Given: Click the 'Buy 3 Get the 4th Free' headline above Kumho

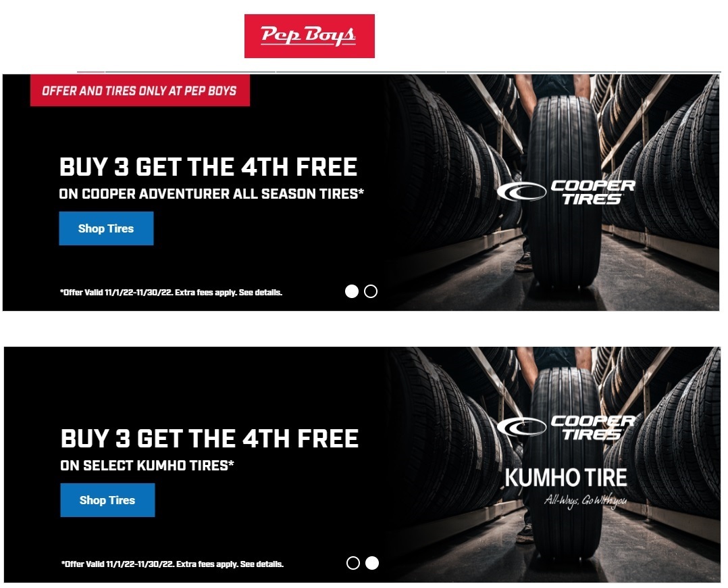Looking at the screenshot, I should tap(210, 439).
